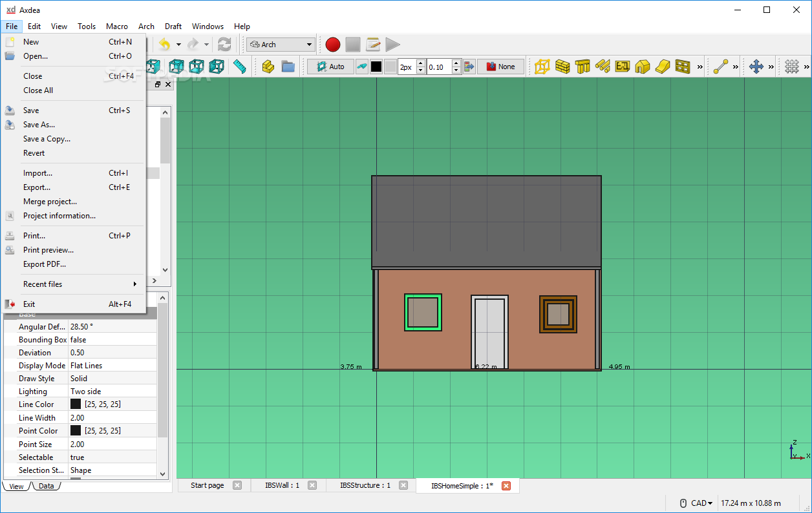Viewport: 812px width, 513px height.
Task: Choose Export PDF... in the File menu
Action: point(74,264)
